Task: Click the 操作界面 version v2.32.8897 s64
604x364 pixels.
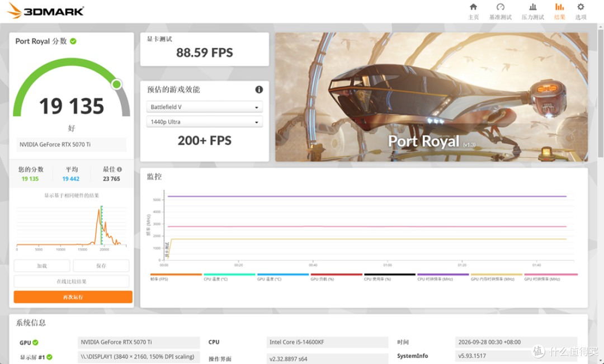Action: pyautogui.click(x=327, y=359)
